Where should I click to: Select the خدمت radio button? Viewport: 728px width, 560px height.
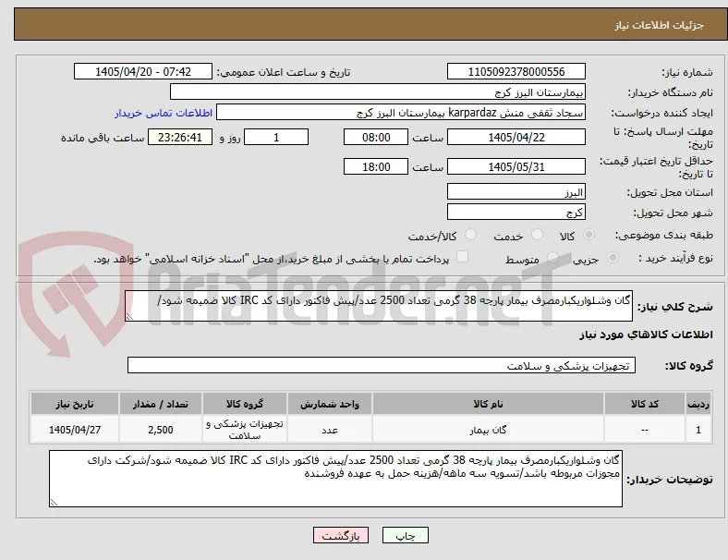pyautogui.click(x=537, y=235)
